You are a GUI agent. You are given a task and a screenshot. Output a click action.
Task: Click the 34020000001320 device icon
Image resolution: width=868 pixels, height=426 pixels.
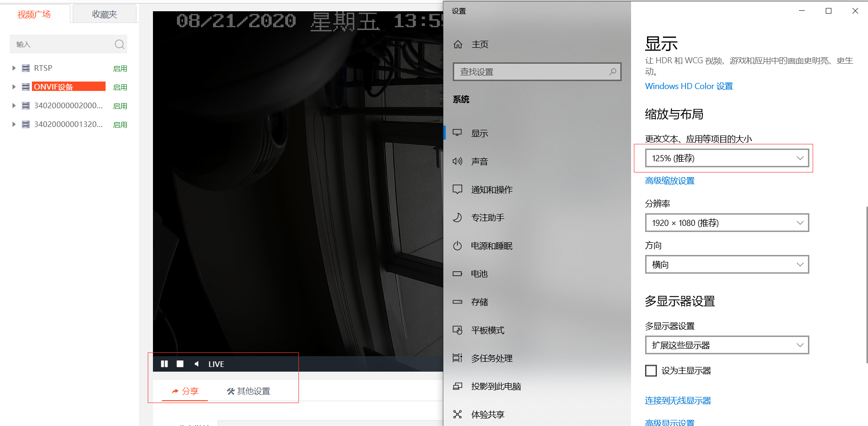pos(26,124)
